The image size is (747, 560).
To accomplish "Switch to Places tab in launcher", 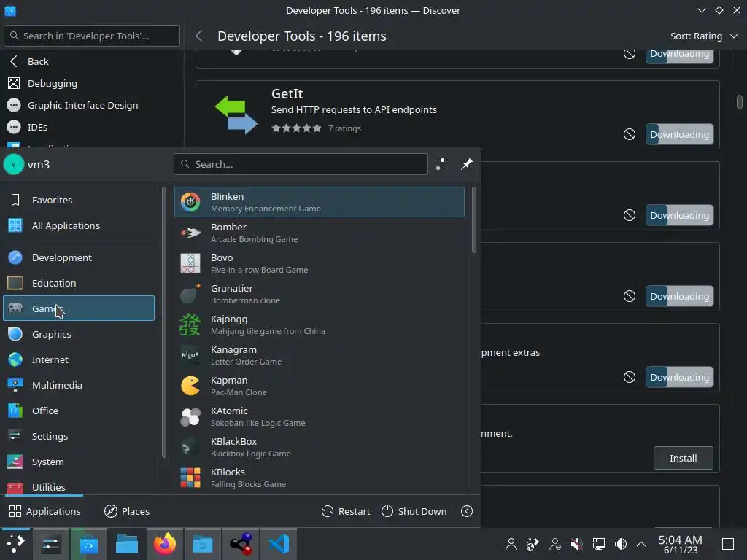I will [127, 511].
